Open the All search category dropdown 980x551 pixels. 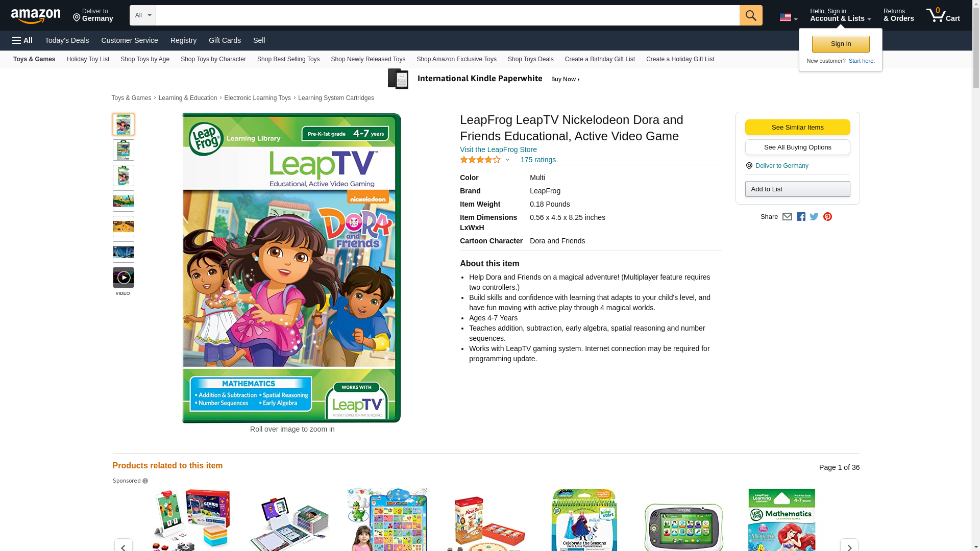tap(143, 15)
